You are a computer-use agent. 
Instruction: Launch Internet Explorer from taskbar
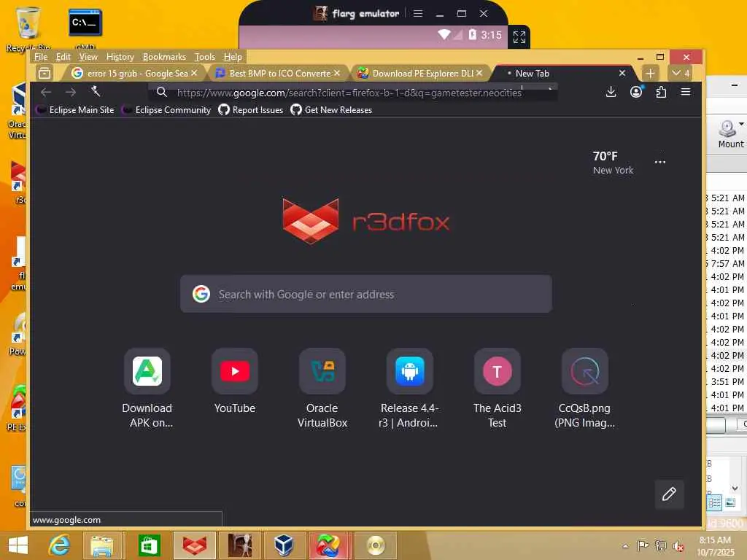(x=60, y=545)
